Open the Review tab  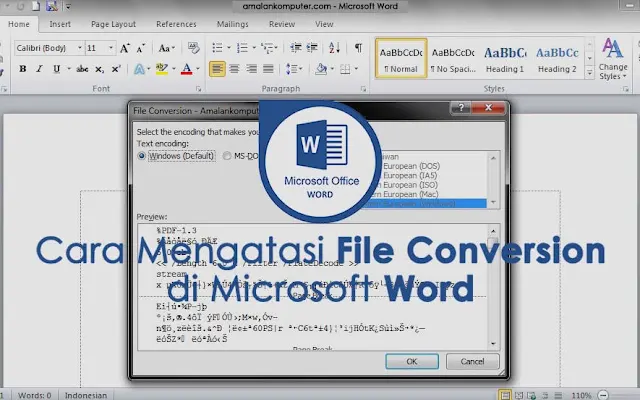282,24
